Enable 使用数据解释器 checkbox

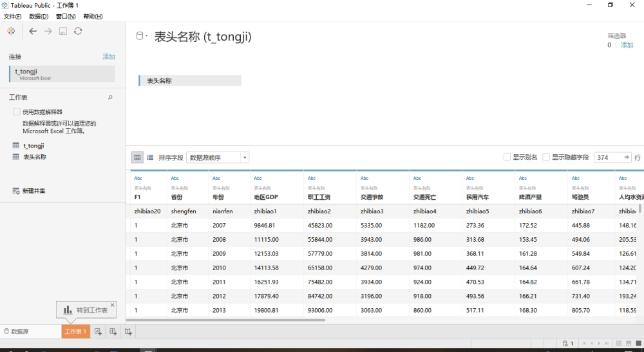click(x=17, y=112)
